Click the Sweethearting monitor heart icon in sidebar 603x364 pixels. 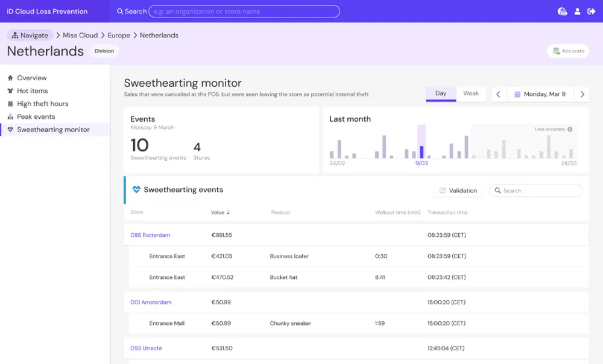click(10, 130)
